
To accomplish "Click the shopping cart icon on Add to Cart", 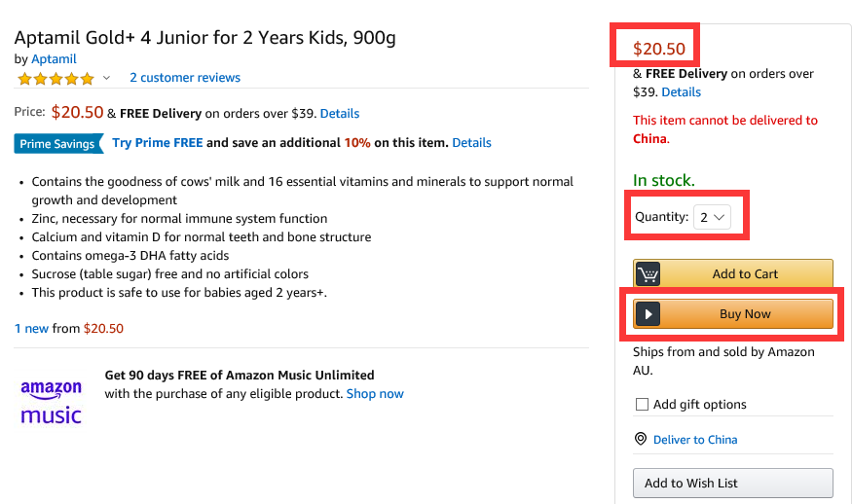I will point(648,273).
